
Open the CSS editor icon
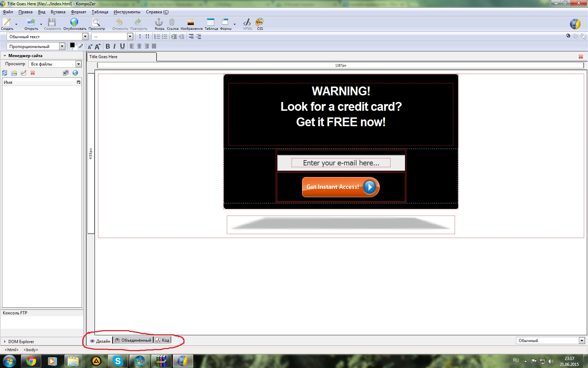pyautogui.click(x=259, y=22)
